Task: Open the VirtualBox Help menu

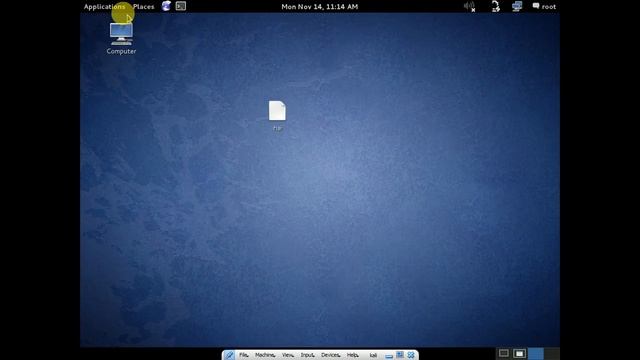Action: (x=353, y=355)
